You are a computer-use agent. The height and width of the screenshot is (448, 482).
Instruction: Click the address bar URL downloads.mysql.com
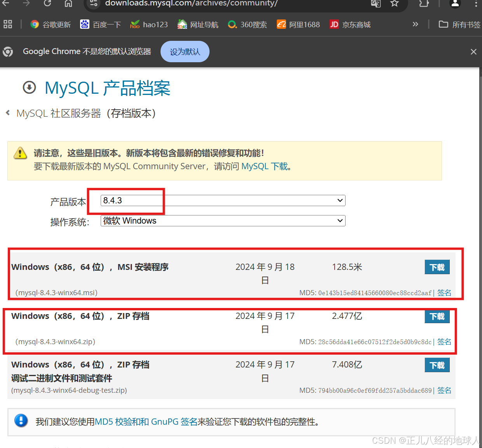(191, 3)
